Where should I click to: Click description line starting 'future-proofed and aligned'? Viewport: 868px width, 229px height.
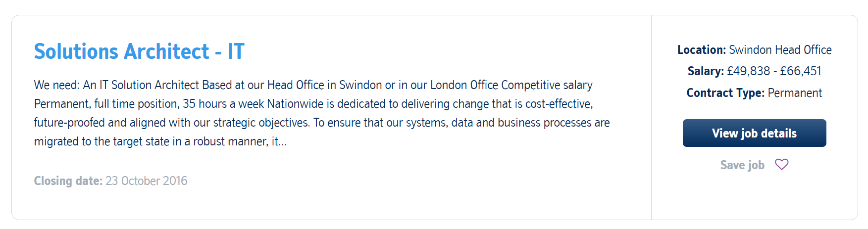[x=322, y=123]
